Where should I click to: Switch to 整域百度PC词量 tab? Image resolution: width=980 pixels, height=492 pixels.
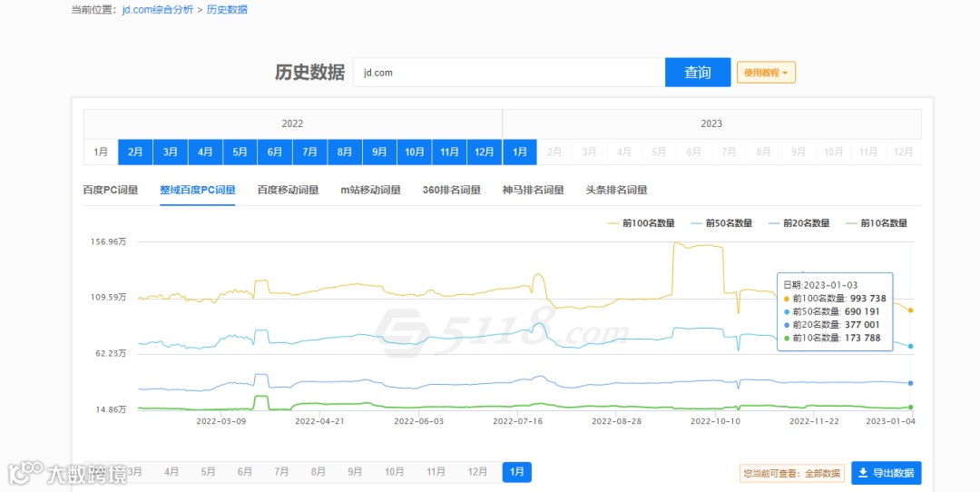coord(198,190)
